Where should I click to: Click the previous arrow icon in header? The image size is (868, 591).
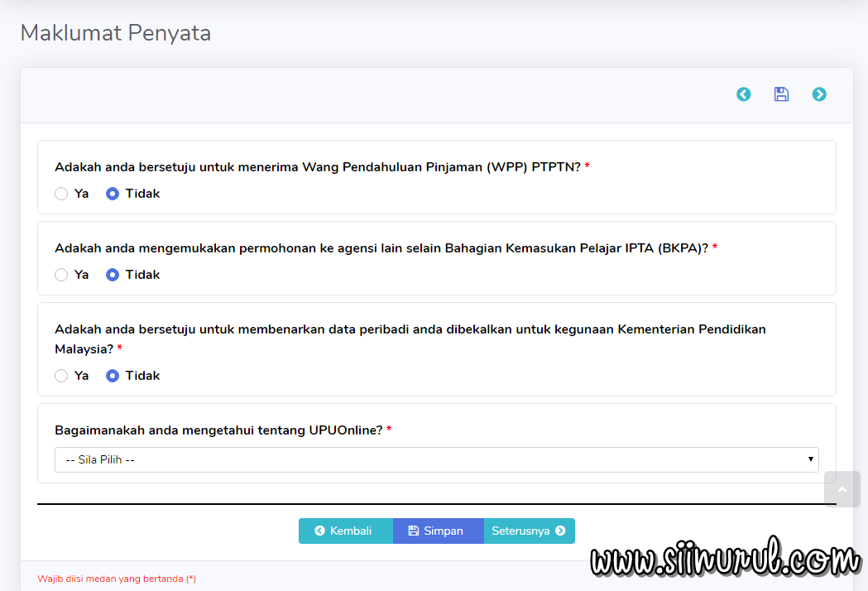click(743, 94)
